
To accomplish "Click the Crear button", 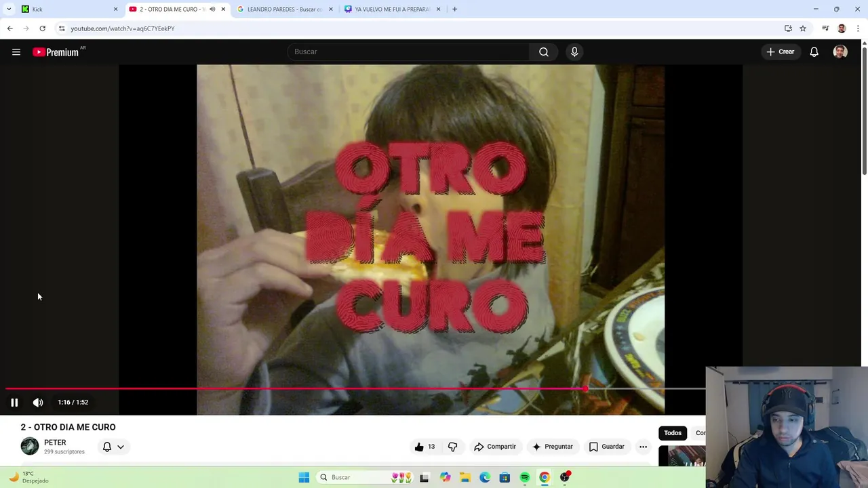I will pos(780,52).
